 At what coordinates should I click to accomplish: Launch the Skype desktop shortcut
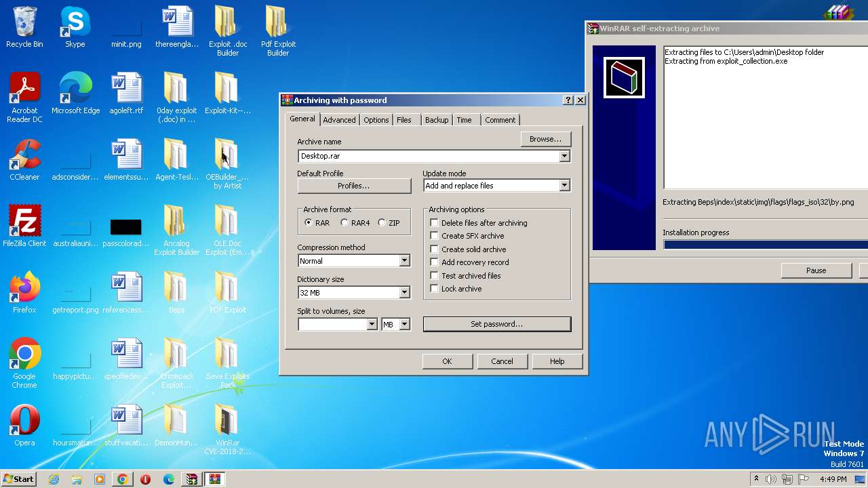click(x=75, y=27)
